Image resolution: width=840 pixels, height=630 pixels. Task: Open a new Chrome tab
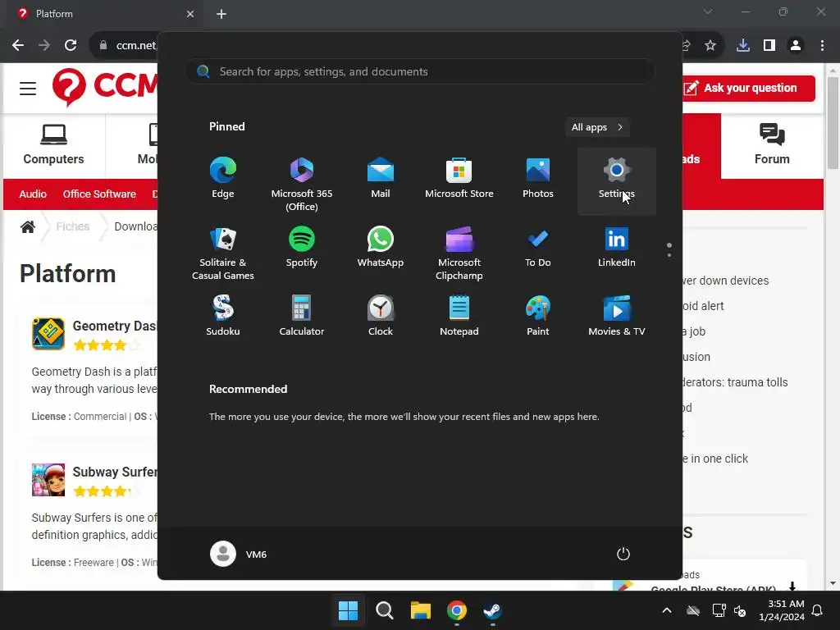click(x=221, y=14)
